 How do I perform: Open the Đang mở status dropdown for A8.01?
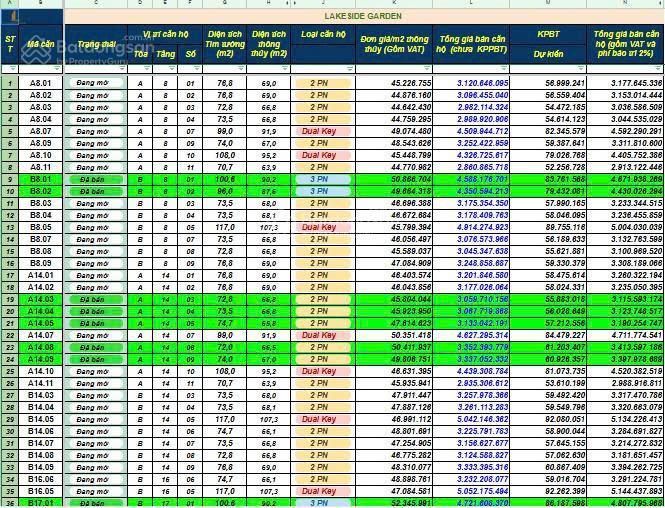[98, 83]
